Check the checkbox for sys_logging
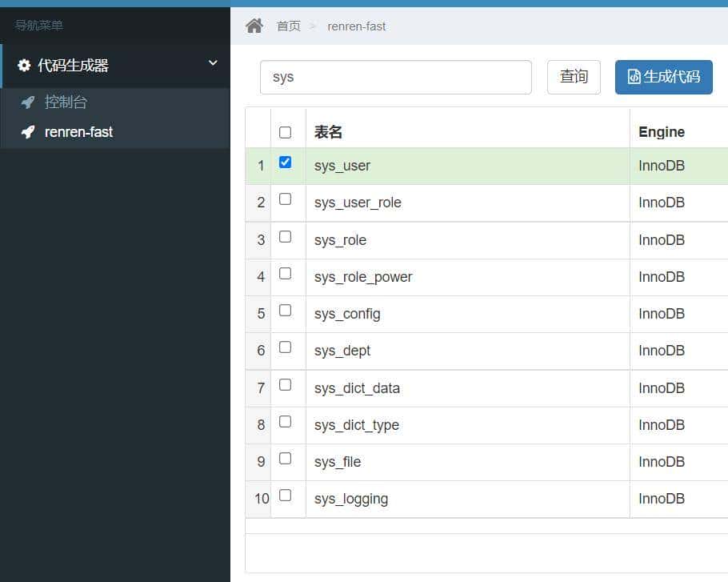The image size is (728, 582). coord(285,494)
